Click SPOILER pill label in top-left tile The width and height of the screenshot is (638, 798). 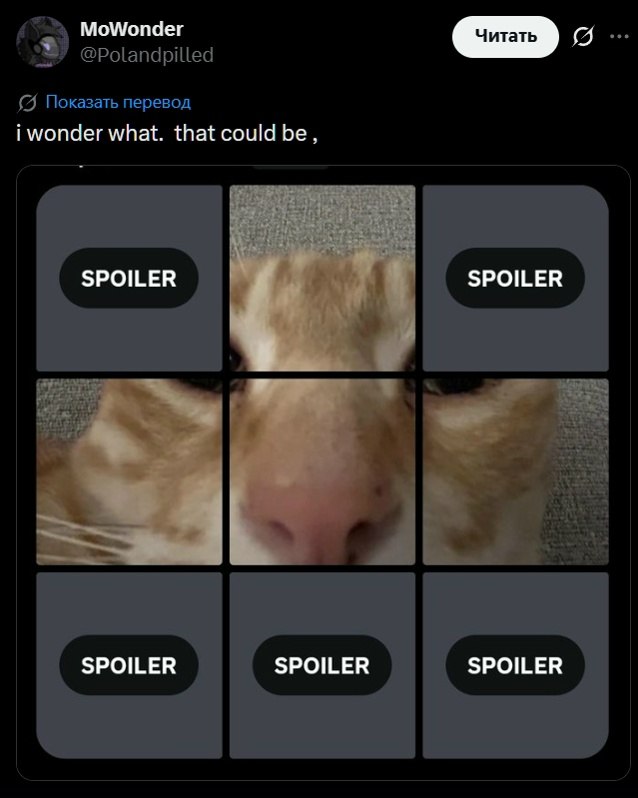[129, 278]
